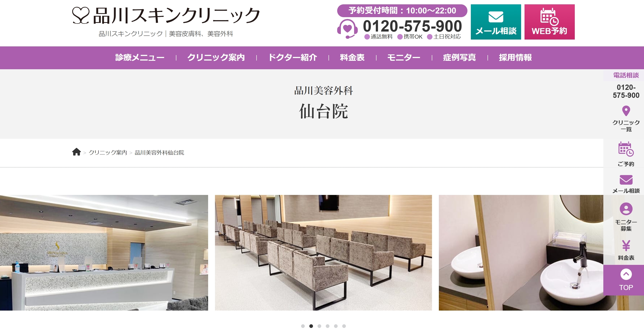Follow the クリニック案内 breadcrumb link
The height and width of the screenshot is (330, 644).
pos(108,152)
